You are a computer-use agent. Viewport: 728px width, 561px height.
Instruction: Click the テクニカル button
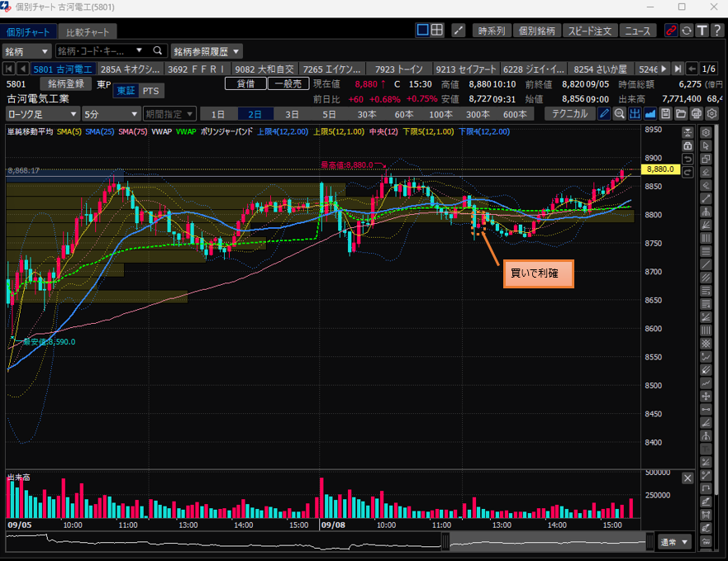coord(569,114)
